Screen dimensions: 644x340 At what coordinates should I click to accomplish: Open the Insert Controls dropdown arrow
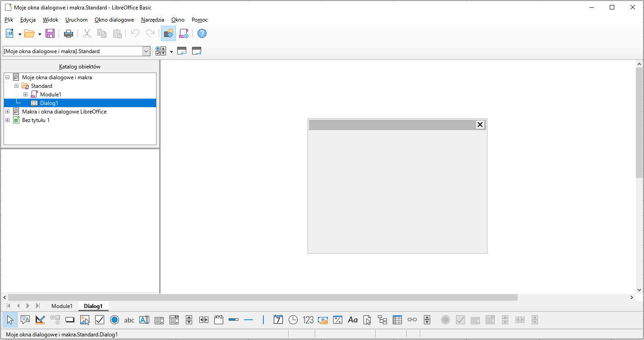[171, 51]
